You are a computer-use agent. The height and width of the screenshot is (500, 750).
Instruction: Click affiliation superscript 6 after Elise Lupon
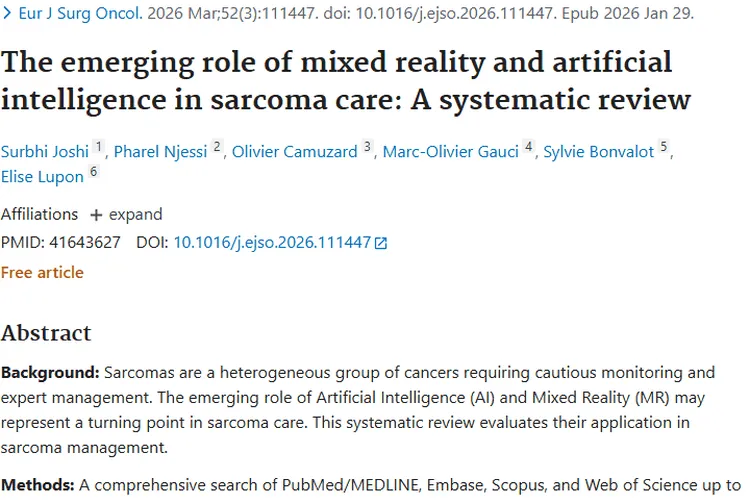94,173
